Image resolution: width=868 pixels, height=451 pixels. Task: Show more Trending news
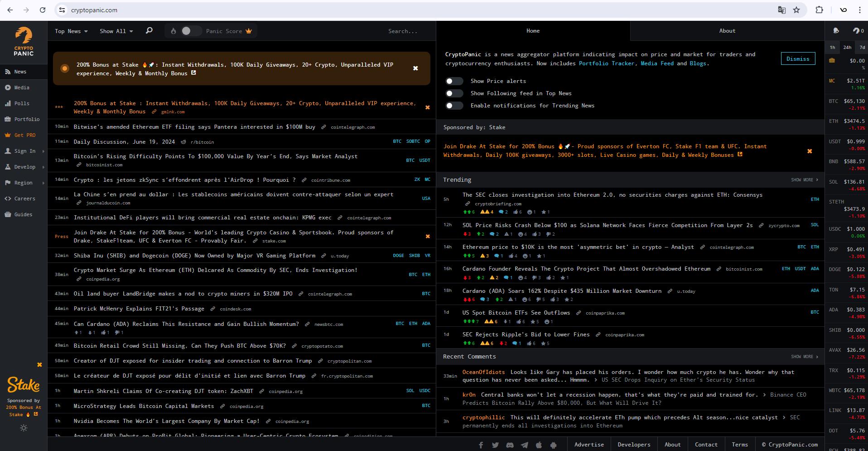pos(805,180)
